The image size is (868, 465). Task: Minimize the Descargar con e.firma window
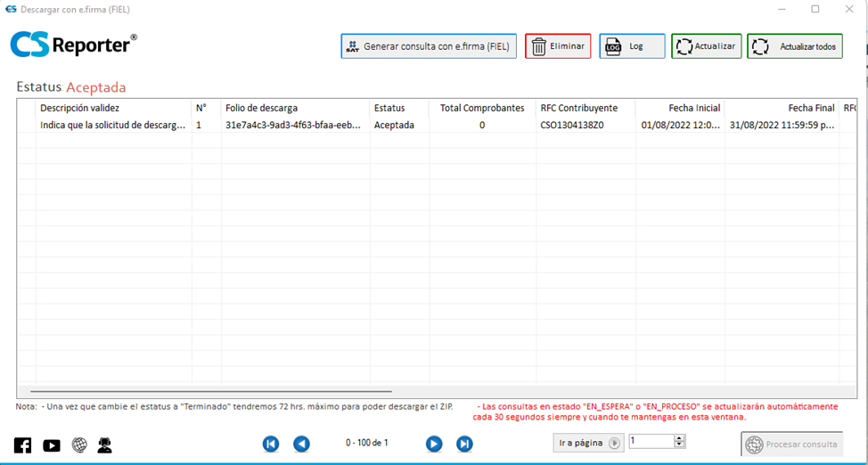click(782, 9)
